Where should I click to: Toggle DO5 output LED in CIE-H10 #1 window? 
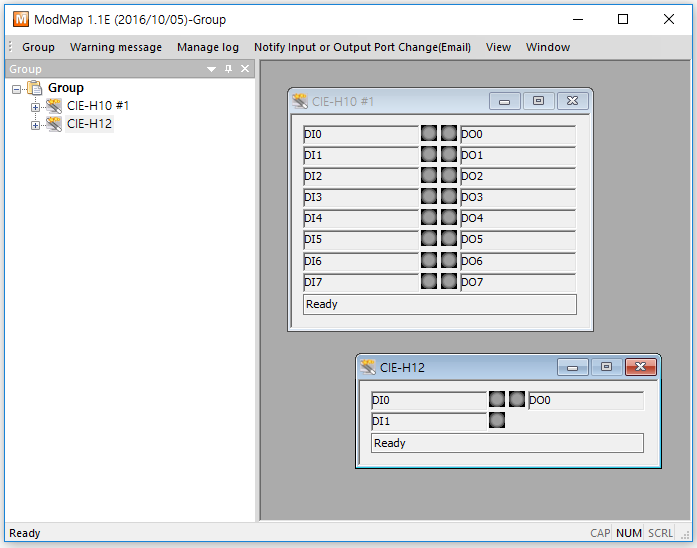click(449, 238)
